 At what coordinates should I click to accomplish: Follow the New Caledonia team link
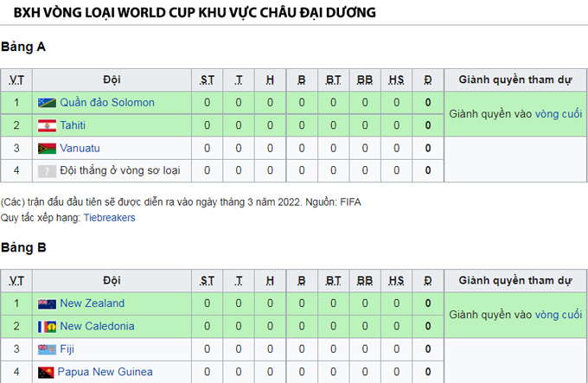pos(97,326)
